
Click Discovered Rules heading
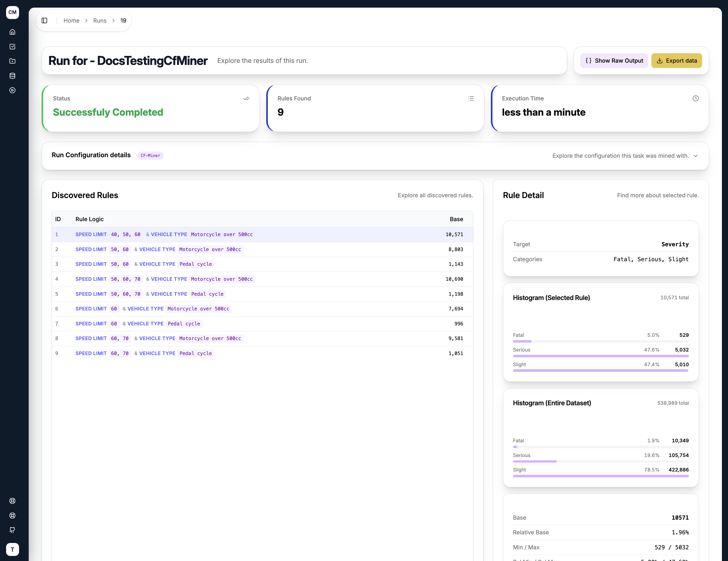pos(85,195)
